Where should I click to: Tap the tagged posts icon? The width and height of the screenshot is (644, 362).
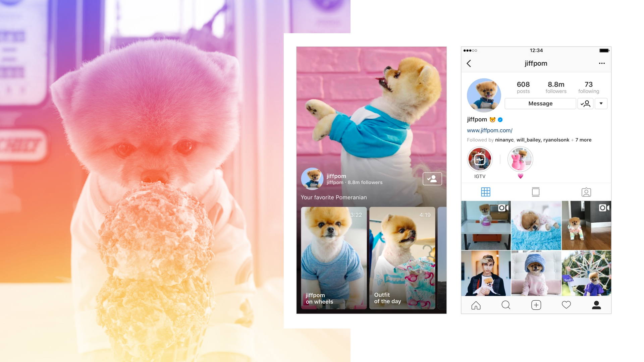tap(586, 191)
